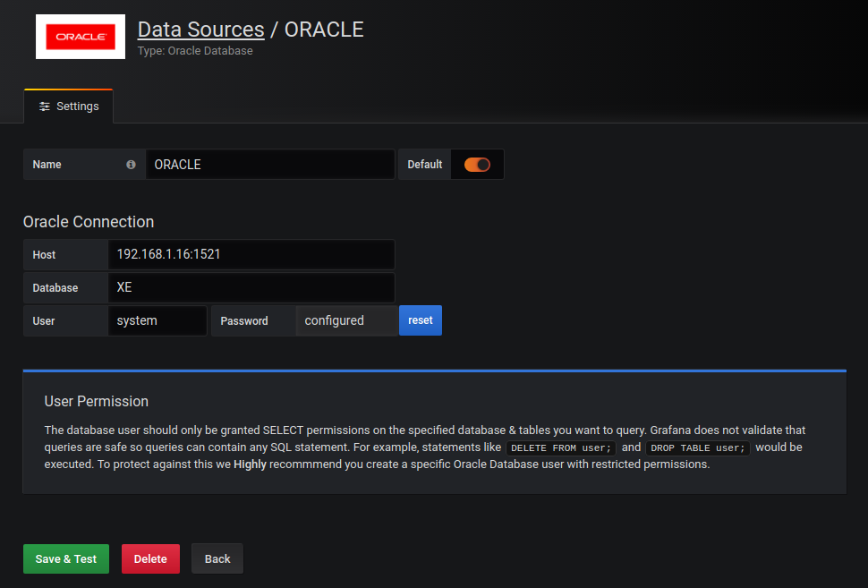The height and width of the screenshot is (588, 868).
Task: Open the Settings tab
Action: [x=69, y=107]
